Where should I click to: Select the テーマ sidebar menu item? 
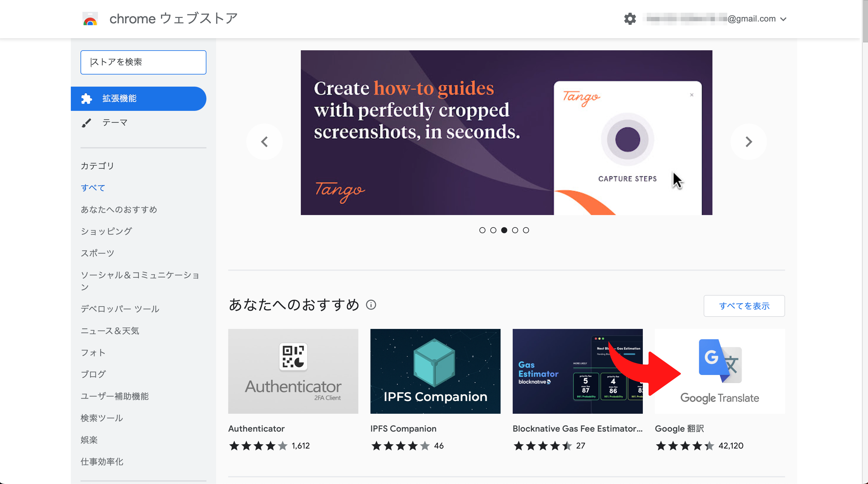point(114,122)
